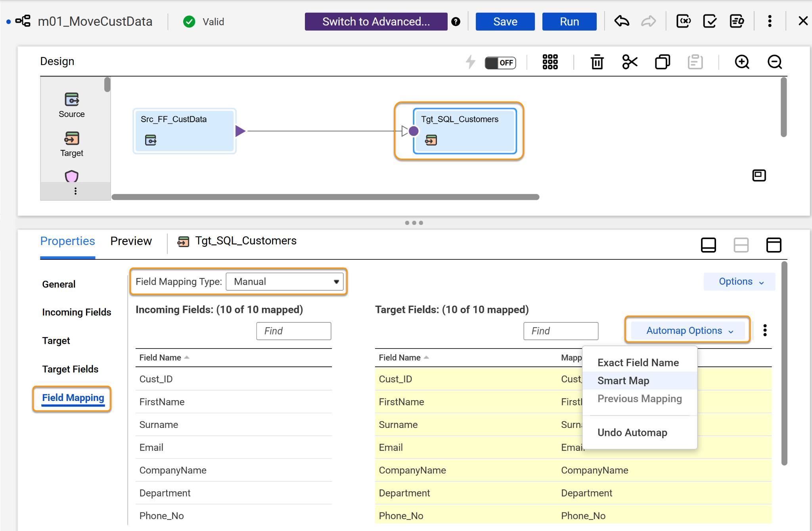Open the Automap Options dropdown
The width and height of the screenshot is (812, 531).
[688, 330]
